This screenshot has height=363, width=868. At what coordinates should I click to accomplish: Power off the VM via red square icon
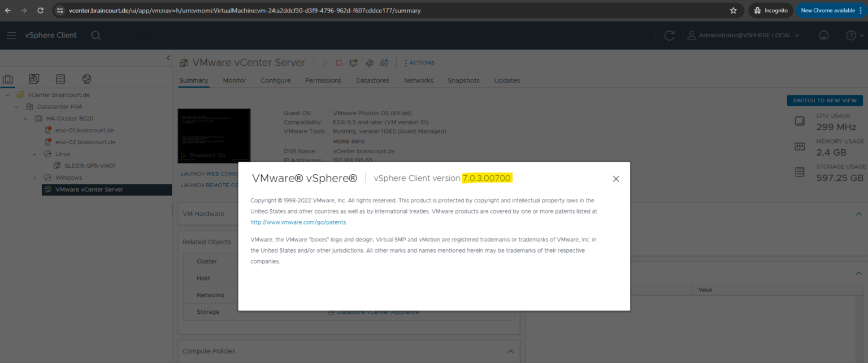(x=339, y=63)
